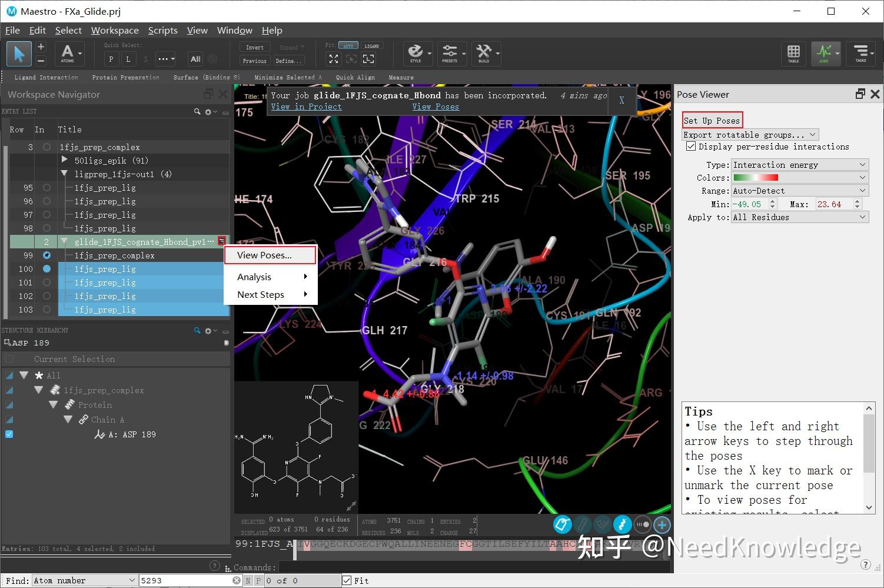The height and width of the screenshot is (588, 884).
Task: Enable Display per-residue interactions
Action: coord(690,147)
